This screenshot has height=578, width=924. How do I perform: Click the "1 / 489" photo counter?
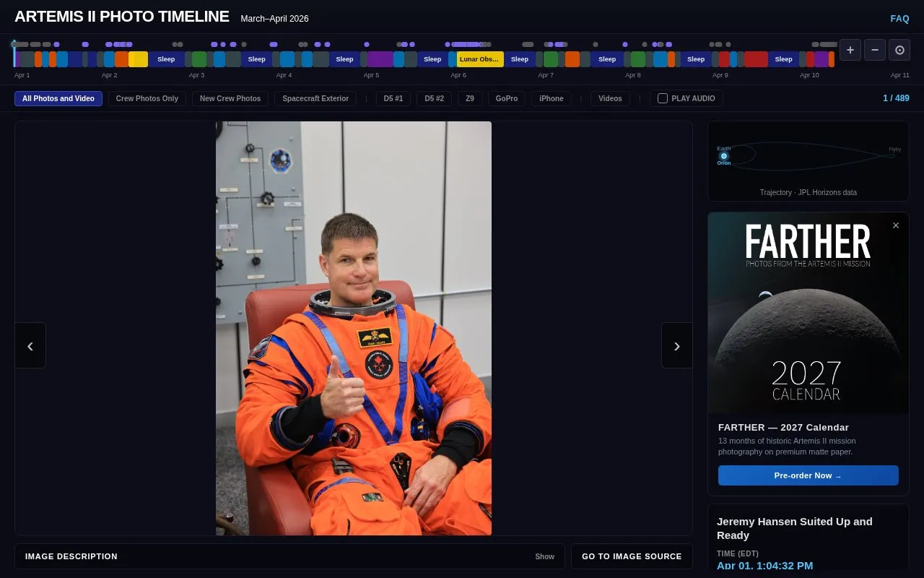(896, 98)
